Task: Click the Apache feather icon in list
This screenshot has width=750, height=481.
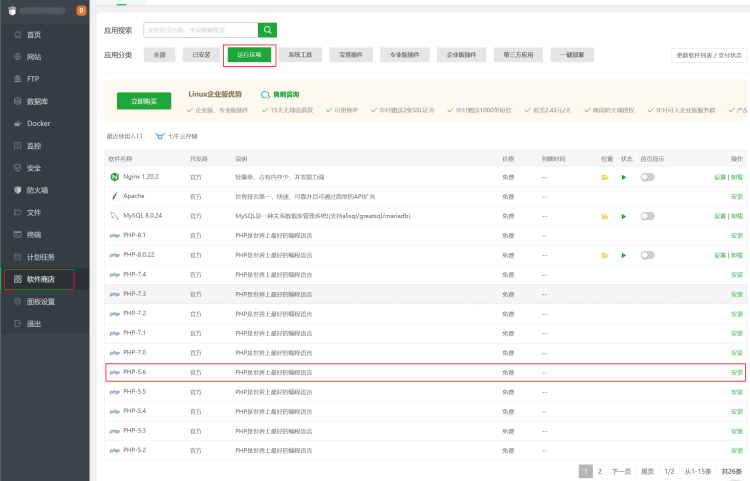Action: 114,196
